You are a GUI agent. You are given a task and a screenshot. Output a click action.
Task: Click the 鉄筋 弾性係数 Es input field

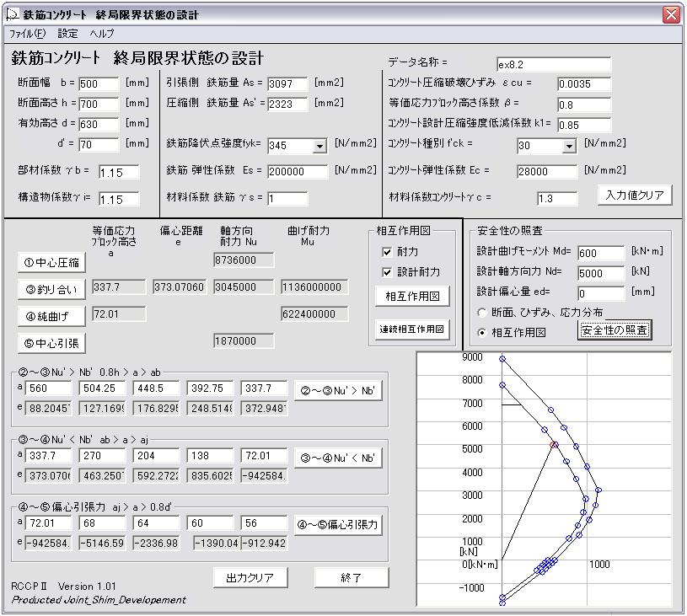[298, 171]
